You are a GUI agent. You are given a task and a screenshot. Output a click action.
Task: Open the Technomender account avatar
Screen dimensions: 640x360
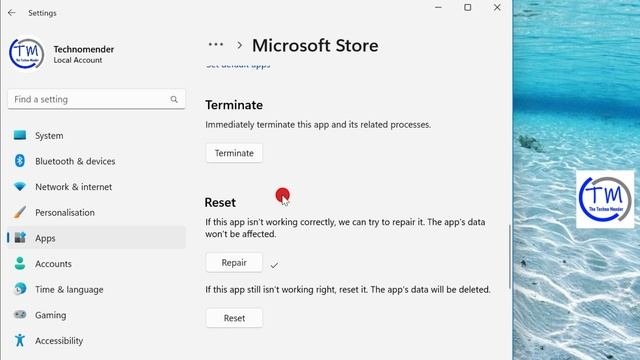click(x=27, y=54)
